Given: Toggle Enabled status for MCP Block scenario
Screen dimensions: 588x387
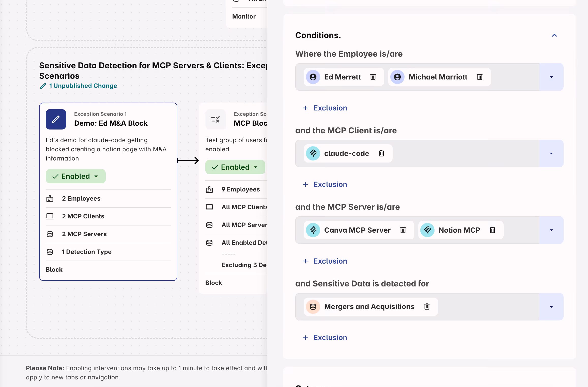Looking at the screenshot, I should coord(235,167).
